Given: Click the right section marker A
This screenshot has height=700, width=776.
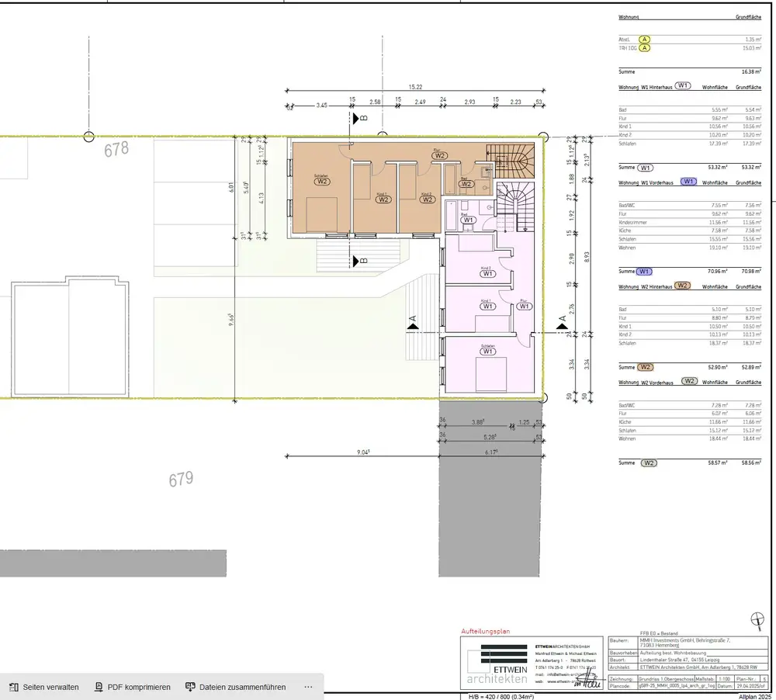Looking at the screenshot, I should [562, 323].
